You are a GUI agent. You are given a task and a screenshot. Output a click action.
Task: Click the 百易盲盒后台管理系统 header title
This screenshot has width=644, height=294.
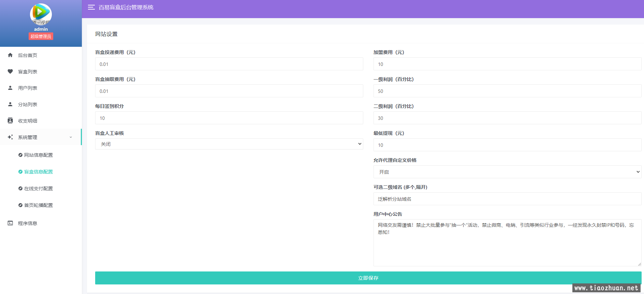(x=126, y=7)
